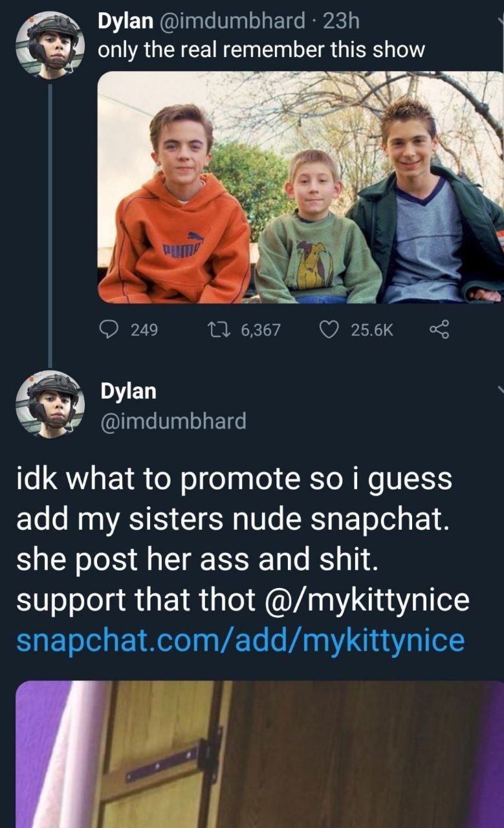Screen dimensions: 504x828
Task: Open the @imdumbhard handle under second Dylan
Action: click(173, 421)
